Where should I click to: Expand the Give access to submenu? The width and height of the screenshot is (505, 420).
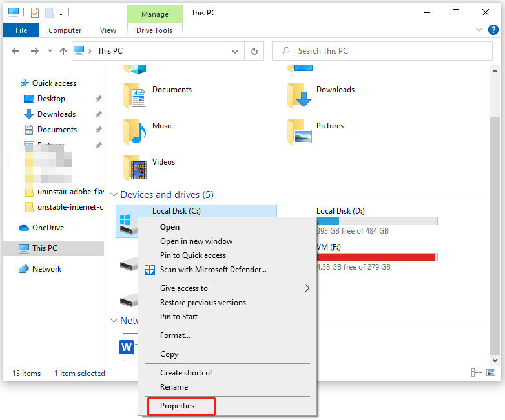pos(307,288)
